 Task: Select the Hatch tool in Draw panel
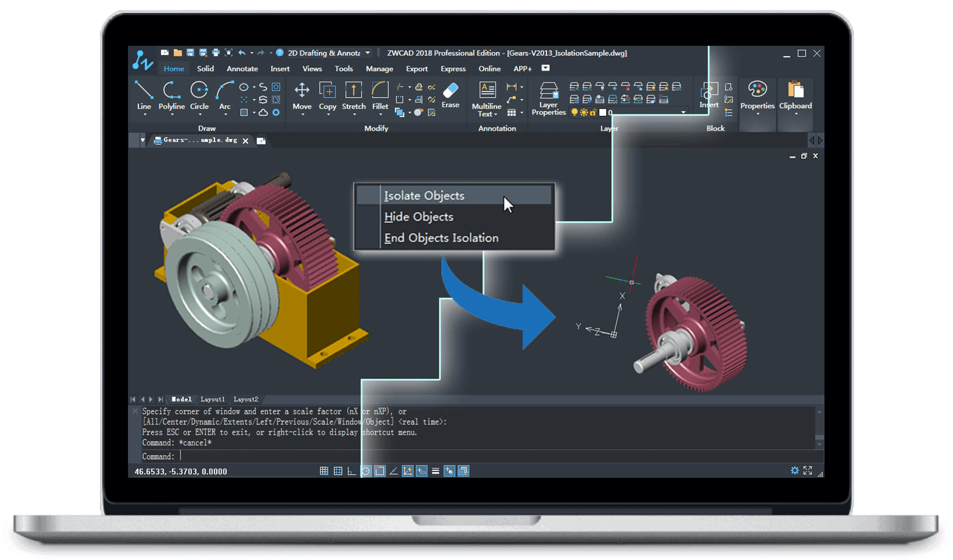coord(244,112)
